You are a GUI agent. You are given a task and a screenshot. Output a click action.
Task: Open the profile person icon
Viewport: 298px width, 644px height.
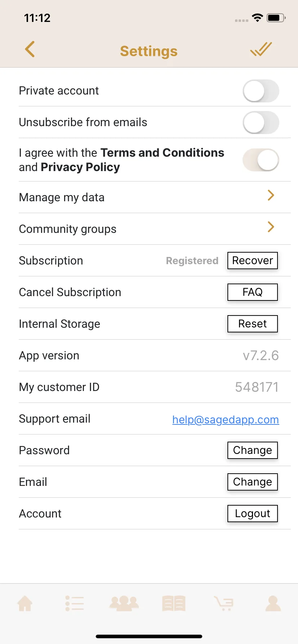(273, 603)
